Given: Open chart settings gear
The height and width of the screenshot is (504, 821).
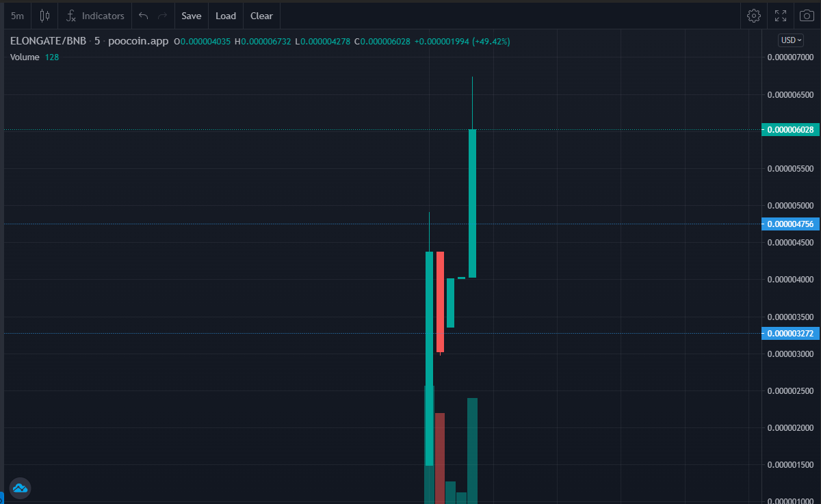Looking at the screenshot, I should pos(754,16).
